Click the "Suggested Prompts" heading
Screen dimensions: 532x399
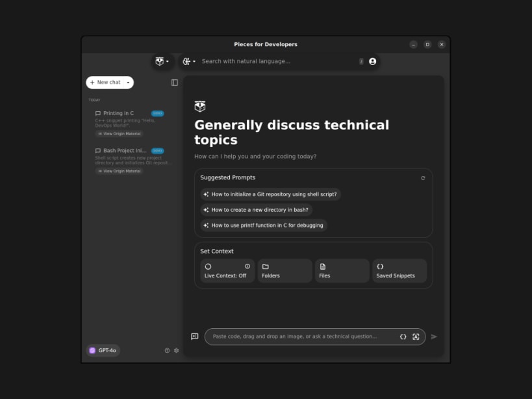[x=227, y=178]
